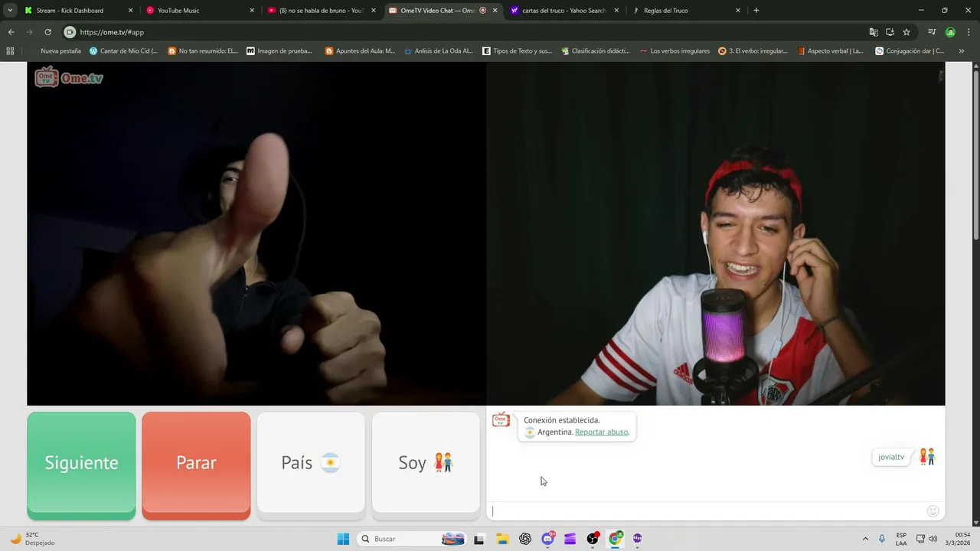Bookmark this page with the star icon

tap(906, 32)
